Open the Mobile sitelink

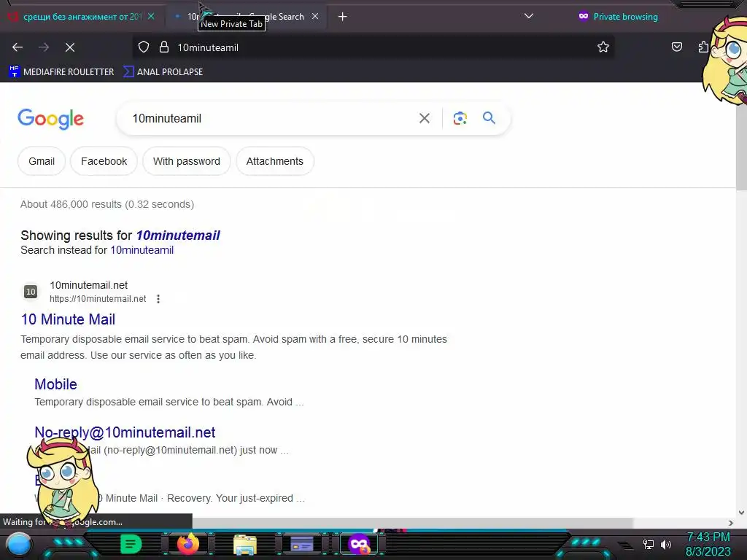[55, 384]
